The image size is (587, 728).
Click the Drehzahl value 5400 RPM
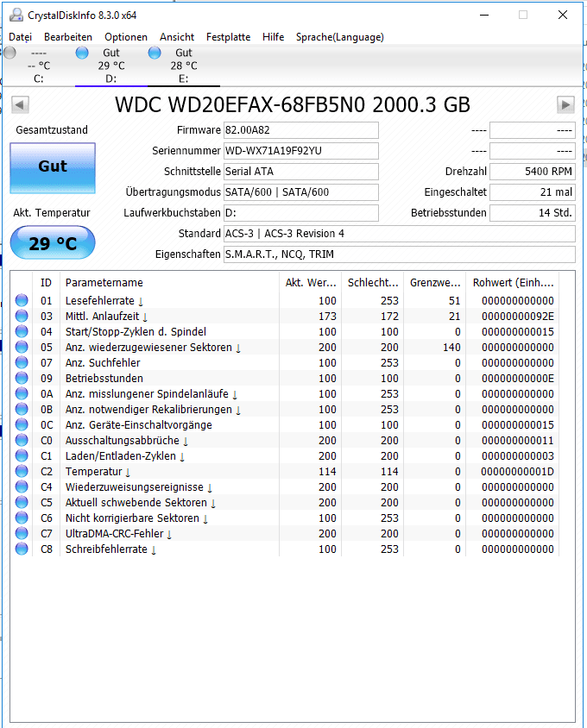tap(533, 172)
